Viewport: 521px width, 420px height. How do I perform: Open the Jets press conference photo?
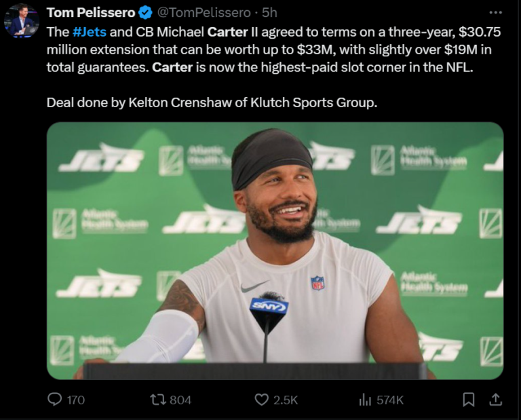click(x=275, y=250)
